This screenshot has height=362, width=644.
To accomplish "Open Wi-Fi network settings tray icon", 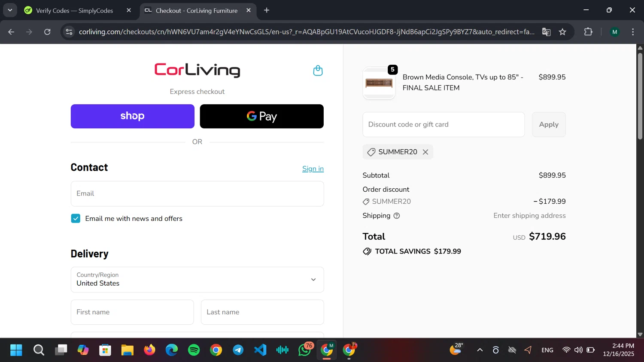I will pyautogui.click(x=566, y=350).
